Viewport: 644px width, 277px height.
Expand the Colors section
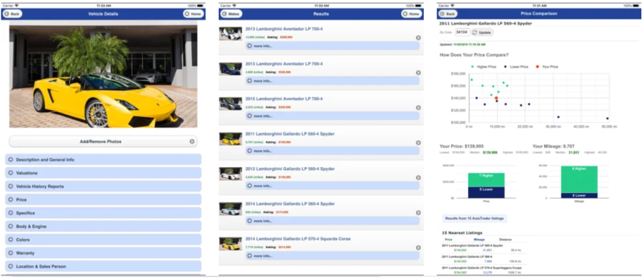[103, 239]
